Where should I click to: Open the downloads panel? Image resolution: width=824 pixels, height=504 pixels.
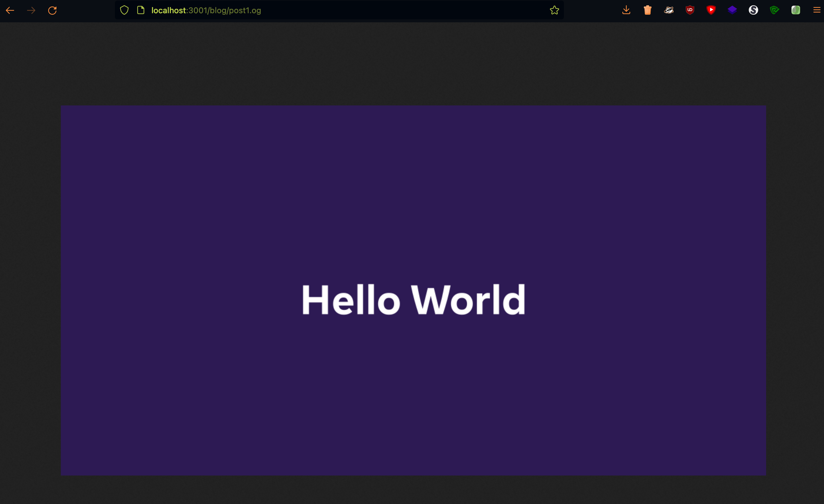tap(626, 10)
